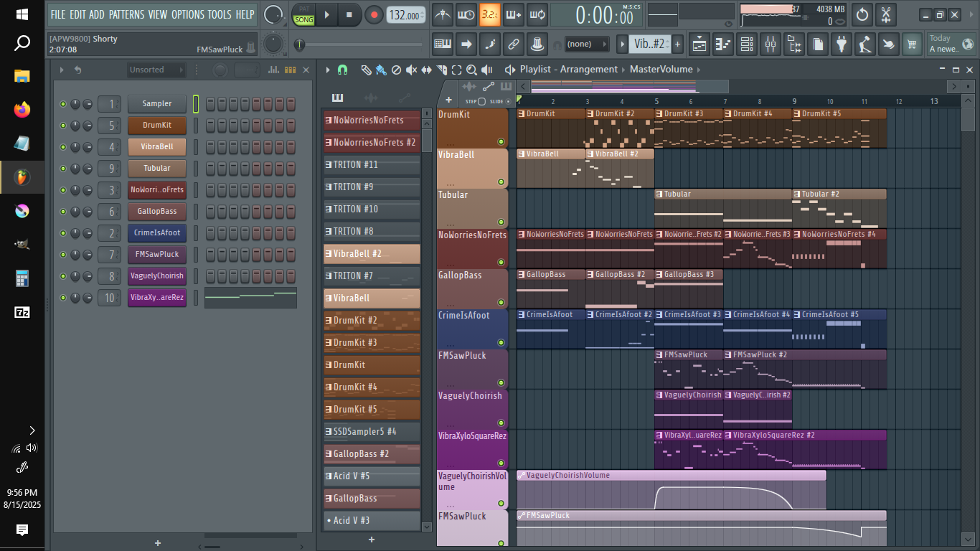The image size is (980, 551).
Task: Mute the Tubular playlist track
Action: click(x=501, y=222)
